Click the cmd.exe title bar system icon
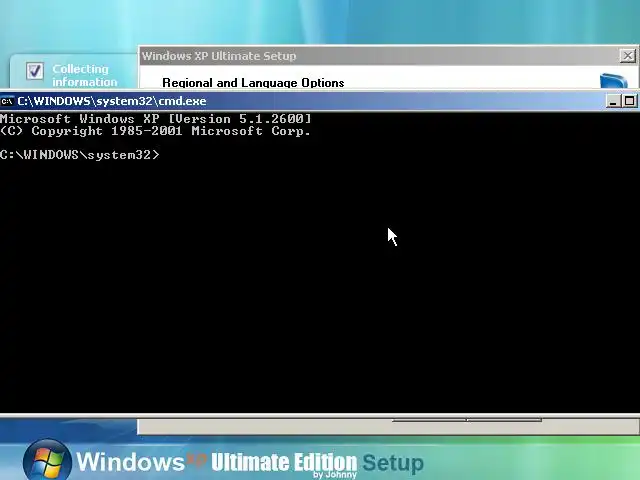Image resolution: width=640 pixels, height=480 pixels. (x=7, y=101)
